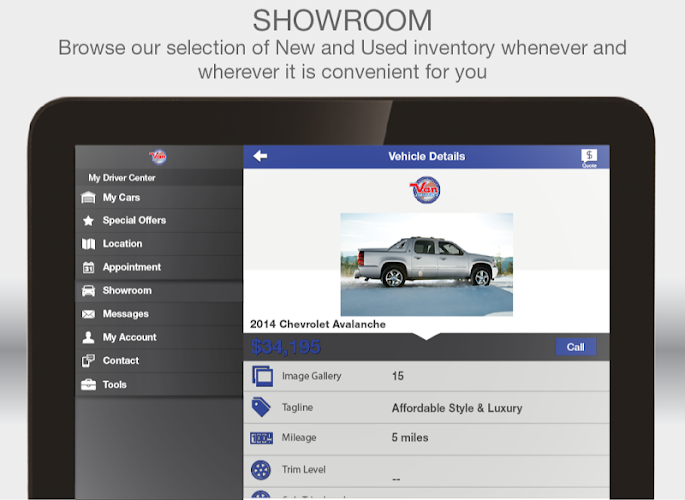
Task: Select Appointment in the sidebar
Action: coord(159,267)
